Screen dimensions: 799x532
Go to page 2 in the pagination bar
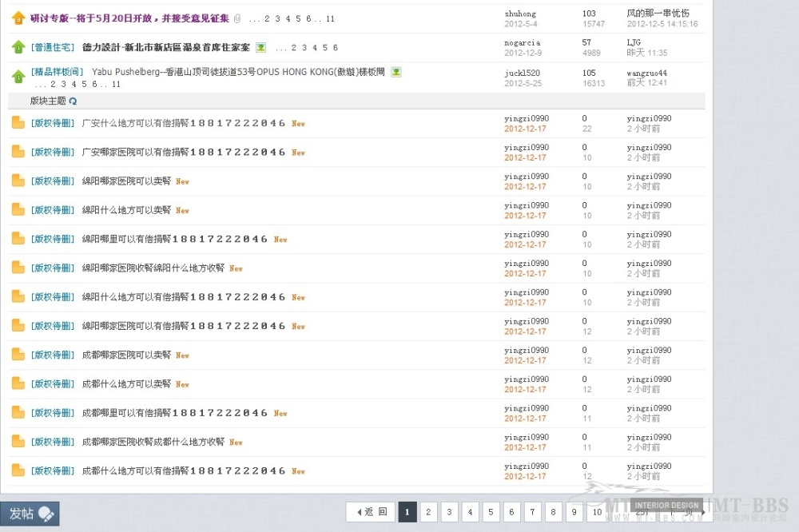click(x=428, y=511)
